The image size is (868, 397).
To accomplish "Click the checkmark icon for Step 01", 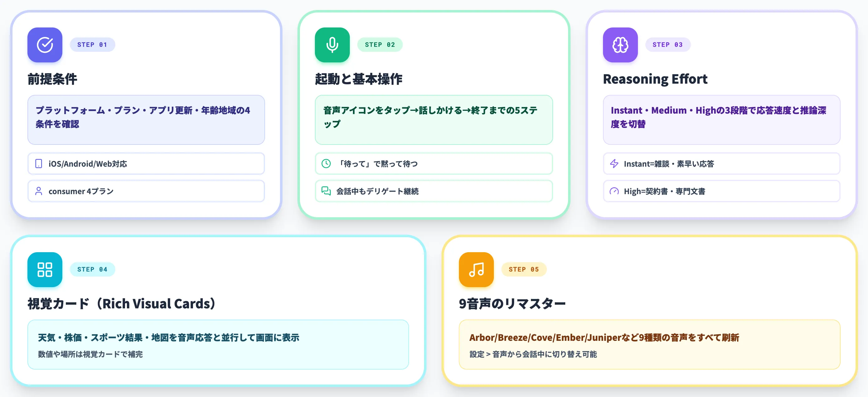I will [x=45, y=45].
